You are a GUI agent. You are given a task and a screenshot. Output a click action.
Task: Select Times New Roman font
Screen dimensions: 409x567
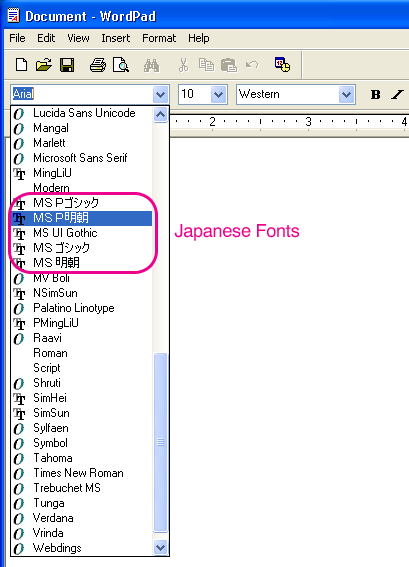point(82,473)
